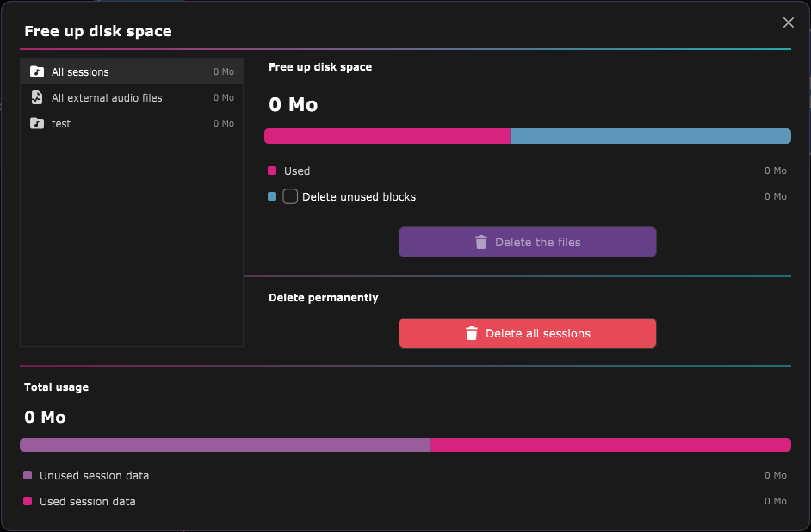
Task: Click the 'Delete permanently' heading
Action: (323, 298)
